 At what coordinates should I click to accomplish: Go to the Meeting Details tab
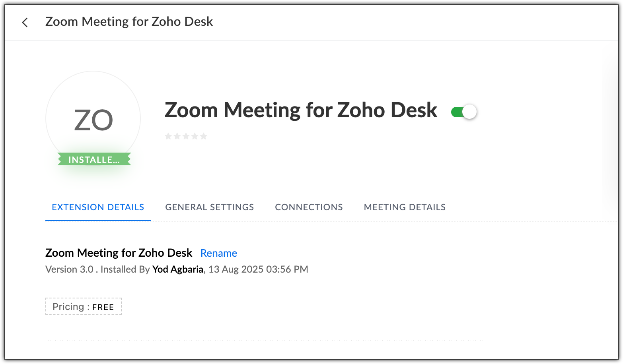click(405, 207)
